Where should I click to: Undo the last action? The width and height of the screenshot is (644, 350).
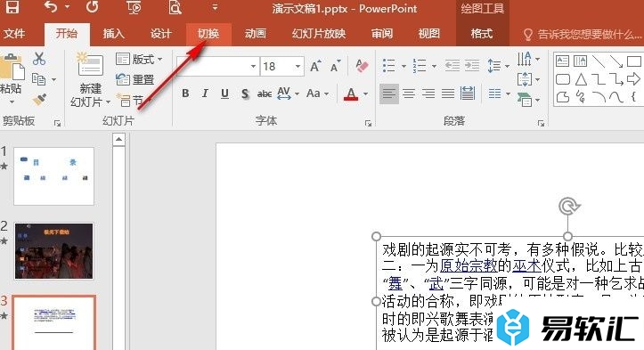point(50,7)
